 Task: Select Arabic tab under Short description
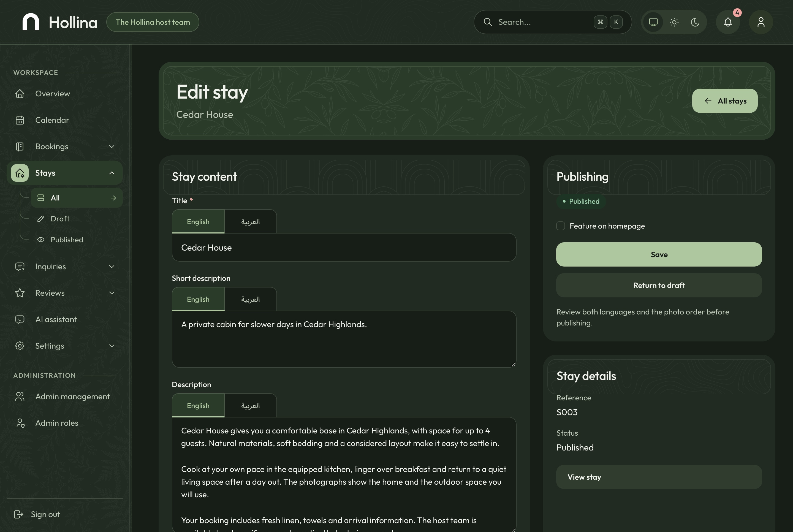250,299
